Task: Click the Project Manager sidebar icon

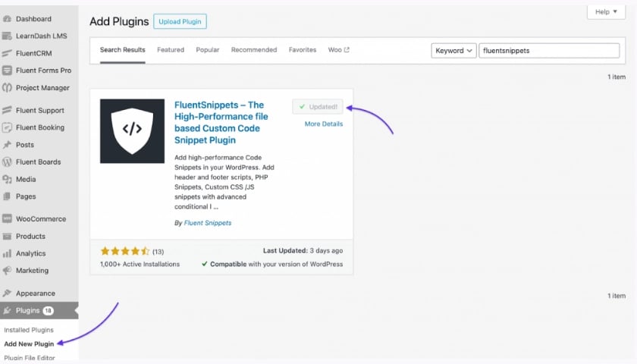Action: pyautogui.click(x=7, y=88)
